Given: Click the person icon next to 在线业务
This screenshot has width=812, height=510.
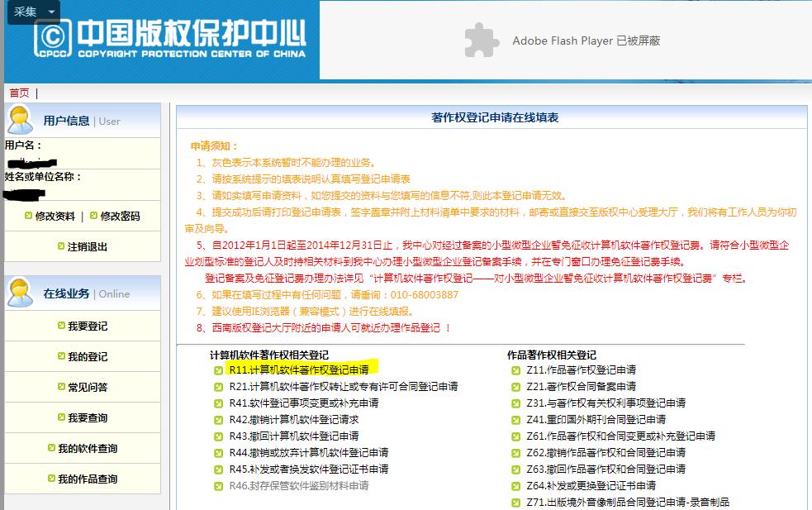Looking at the screenshot, I should tap(21, 294).
